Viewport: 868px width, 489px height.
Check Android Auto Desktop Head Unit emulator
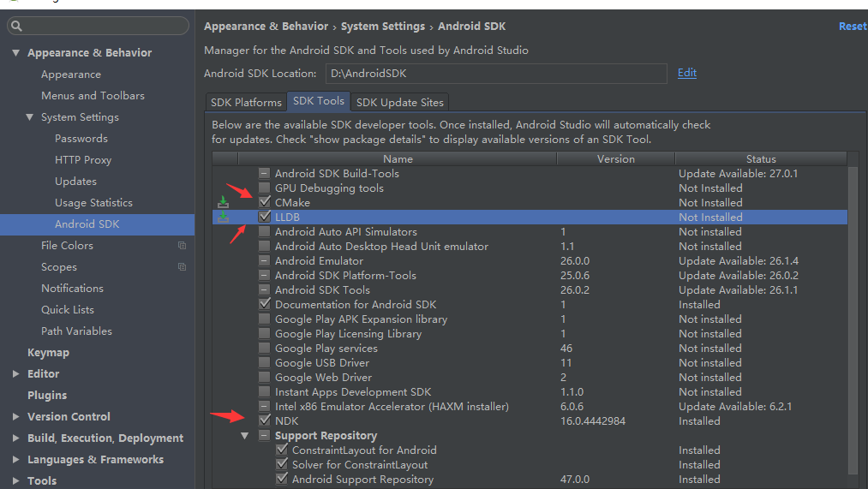[x=265, y=246]
